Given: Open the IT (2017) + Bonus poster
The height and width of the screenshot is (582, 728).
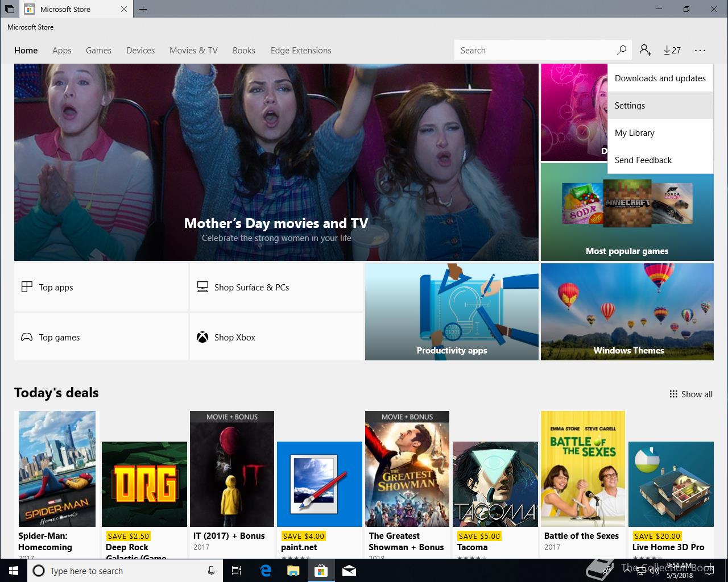Looking at the screenshot, I should pos(232,469).
